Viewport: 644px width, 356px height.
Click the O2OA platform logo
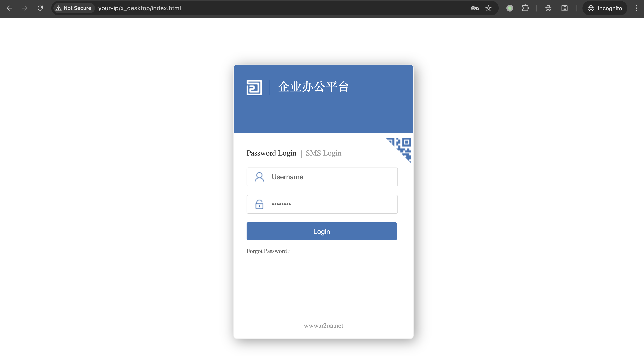pos(254,87)
